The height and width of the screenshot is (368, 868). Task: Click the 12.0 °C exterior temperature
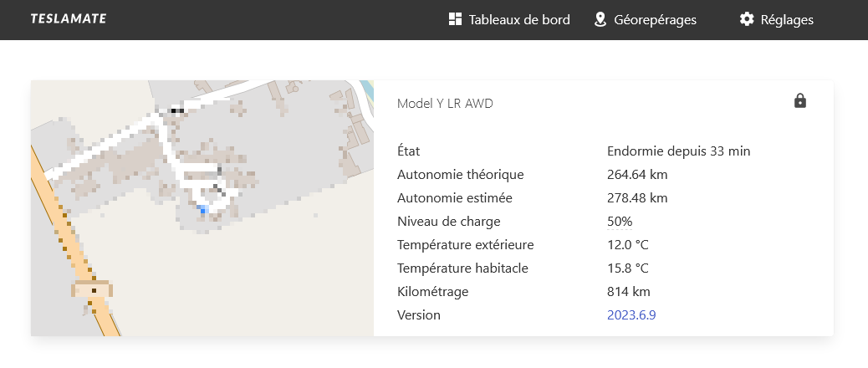coord(628,244)
